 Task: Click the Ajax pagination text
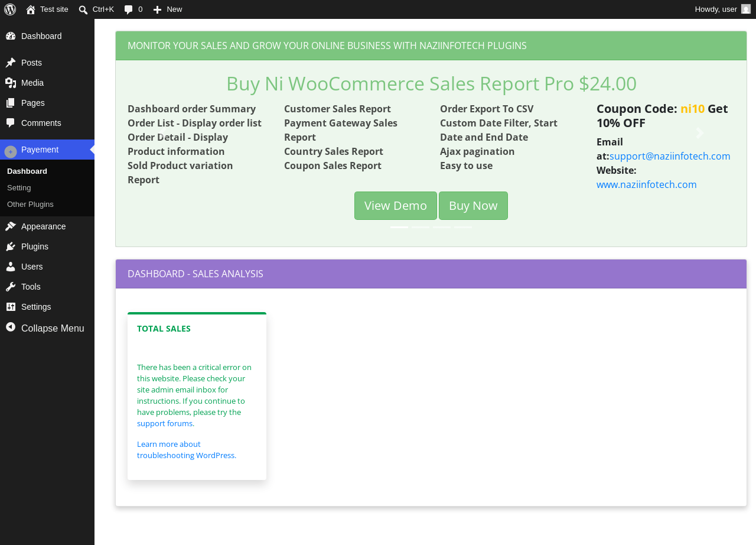point(477,151)
